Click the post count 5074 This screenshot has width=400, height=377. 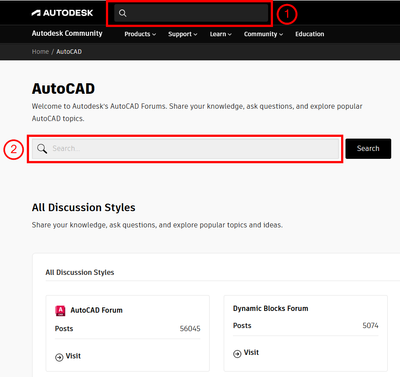click(x=370, y=325)
